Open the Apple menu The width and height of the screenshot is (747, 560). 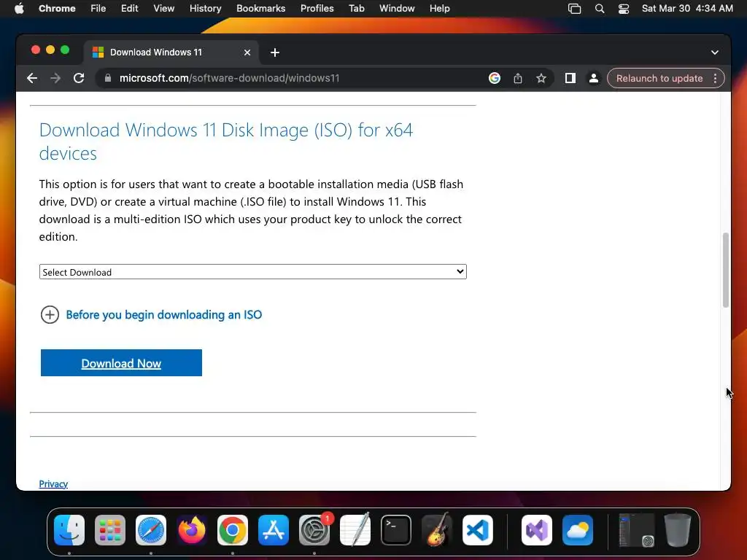click(x=19, y=9)
